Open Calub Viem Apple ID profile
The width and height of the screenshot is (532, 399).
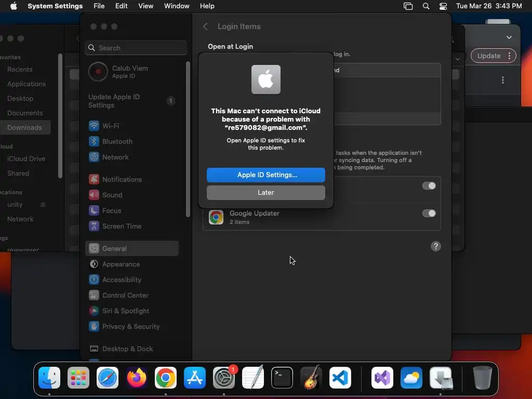click(132, 72)
